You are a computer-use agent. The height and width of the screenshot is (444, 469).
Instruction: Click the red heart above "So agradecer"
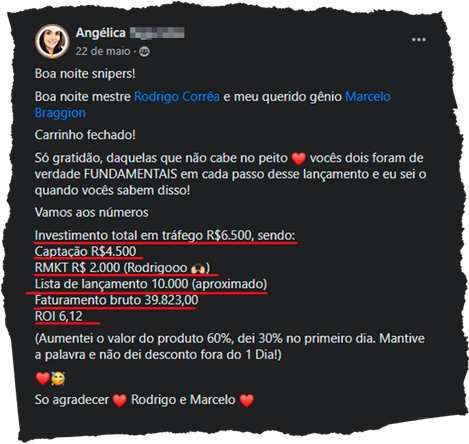[x=42, y=378]
